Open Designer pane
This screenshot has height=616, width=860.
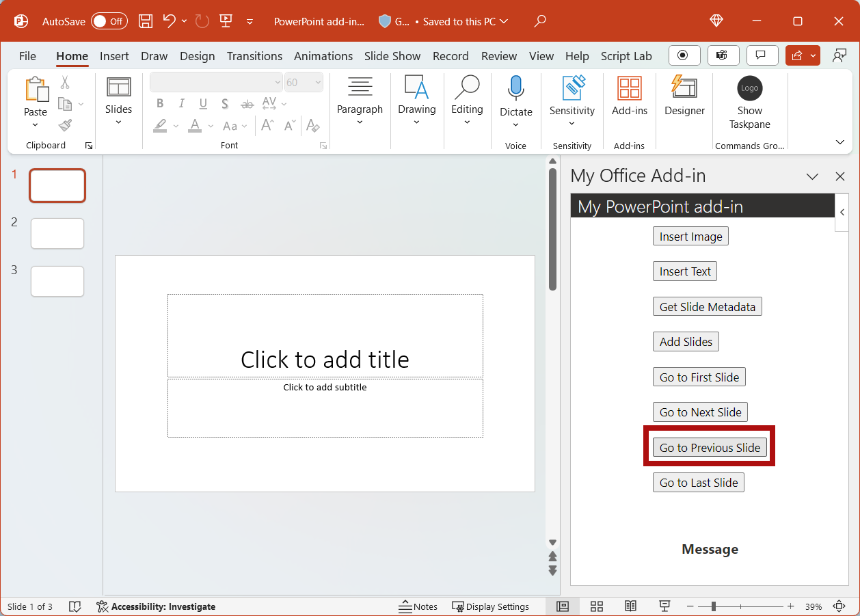point(684,96)
